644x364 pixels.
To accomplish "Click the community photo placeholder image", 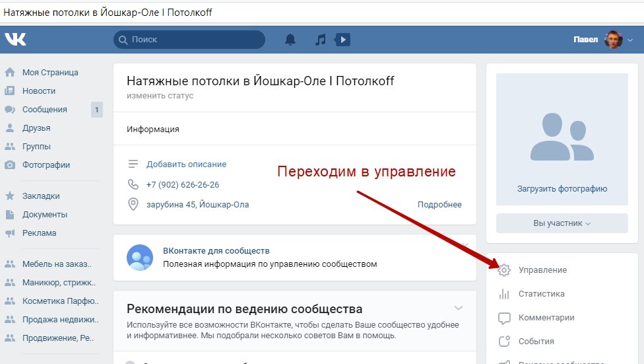I will point(562,139).
